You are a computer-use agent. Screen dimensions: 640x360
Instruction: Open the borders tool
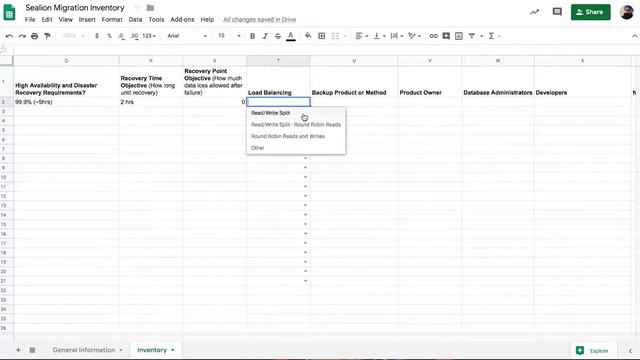322,36
